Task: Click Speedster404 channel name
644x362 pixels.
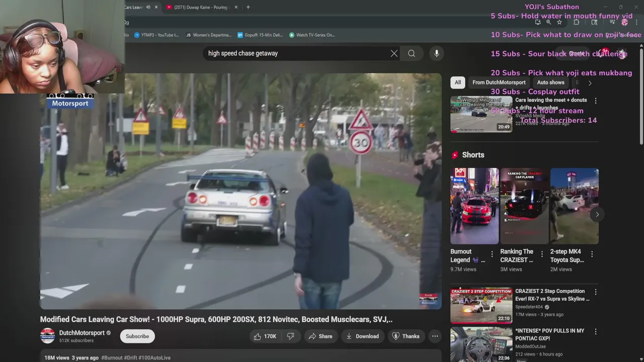Action: click(529, 307)
